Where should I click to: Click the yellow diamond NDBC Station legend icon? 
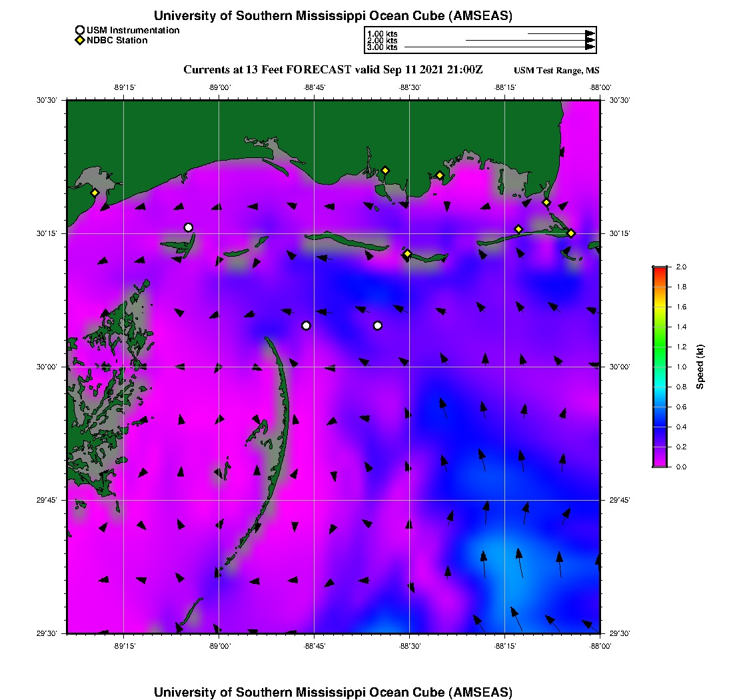pos(80,41)
